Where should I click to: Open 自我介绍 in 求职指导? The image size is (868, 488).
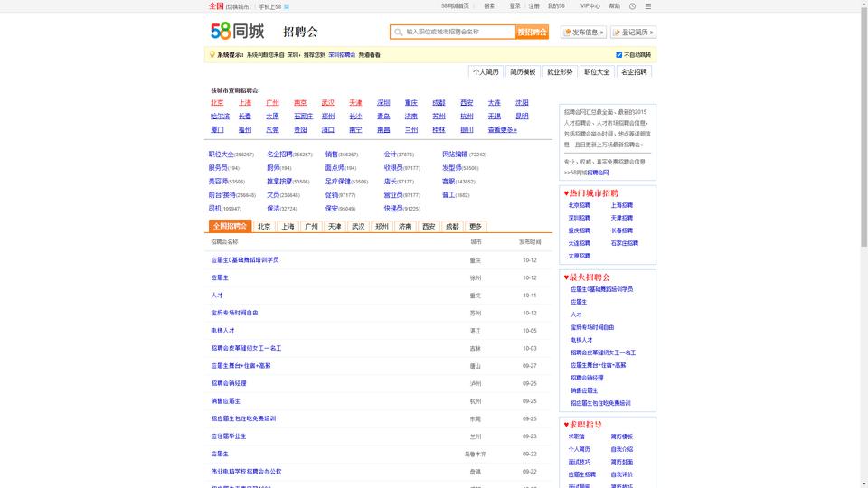tap(622, 450)
